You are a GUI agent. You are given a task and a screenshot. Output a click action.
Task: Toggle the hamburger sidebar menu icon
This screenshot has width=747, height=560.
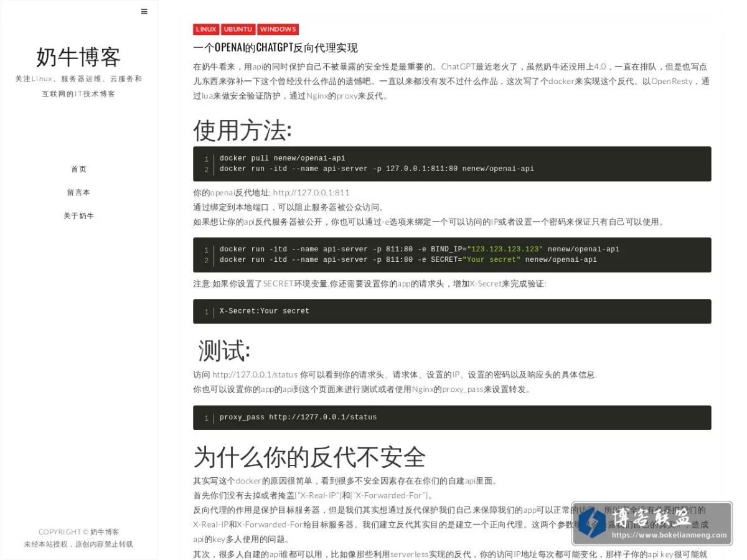[x=144, y=11]
